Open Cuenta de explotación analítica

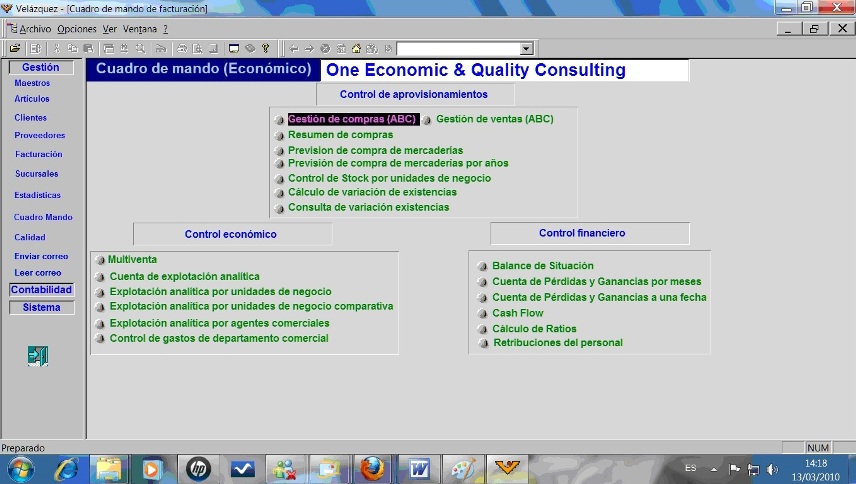coord(185,277)
